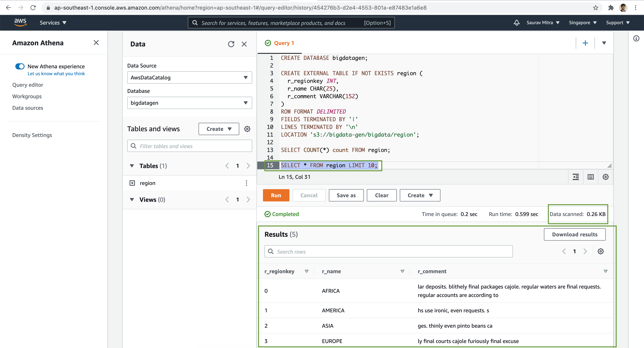Go back in the browser

pos(8,8)
